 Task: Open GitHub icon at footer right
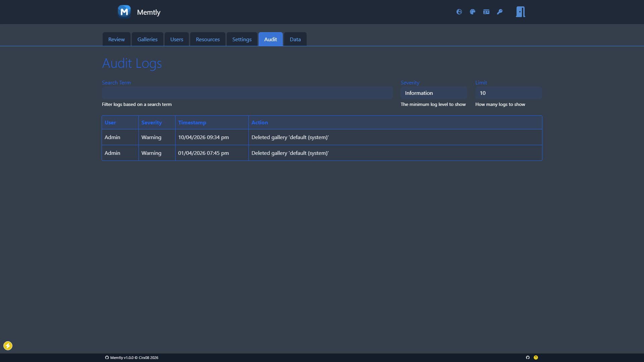click(528, 357)
